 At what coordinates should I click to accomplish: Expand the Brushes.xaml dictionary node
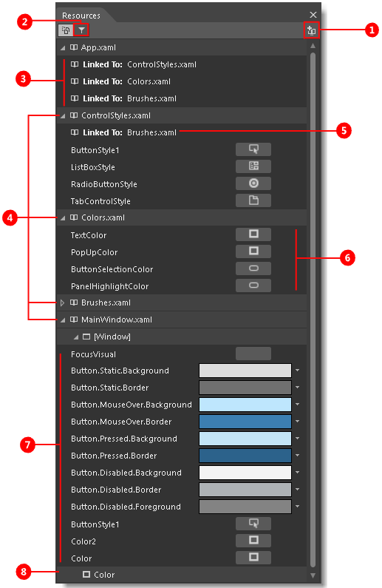pos(63,303)
